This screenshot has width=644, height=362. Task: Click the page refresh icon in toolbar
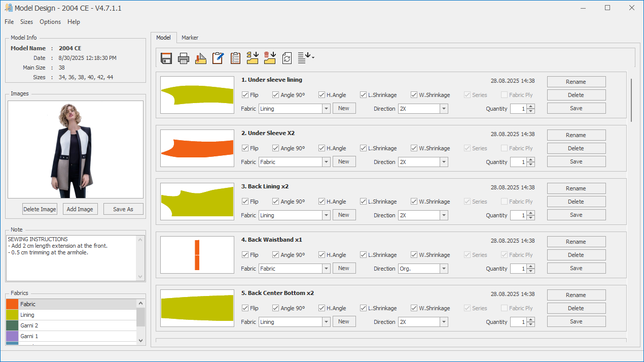point(287,58)
